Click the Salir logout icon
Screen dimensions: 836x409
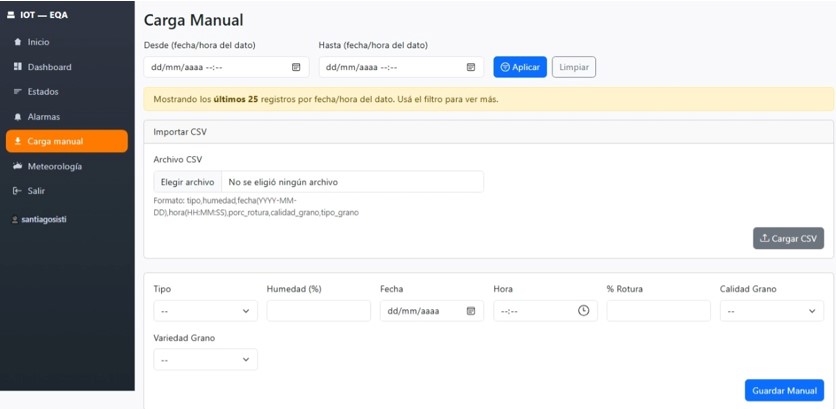pos(18,191)
